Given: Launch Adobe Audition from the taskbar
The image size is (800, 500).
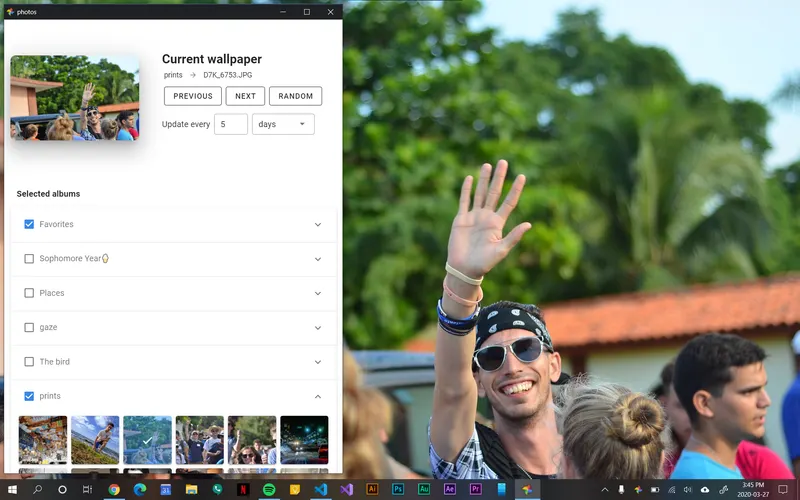Looking at the screenshot, I should tap(424, 489).
